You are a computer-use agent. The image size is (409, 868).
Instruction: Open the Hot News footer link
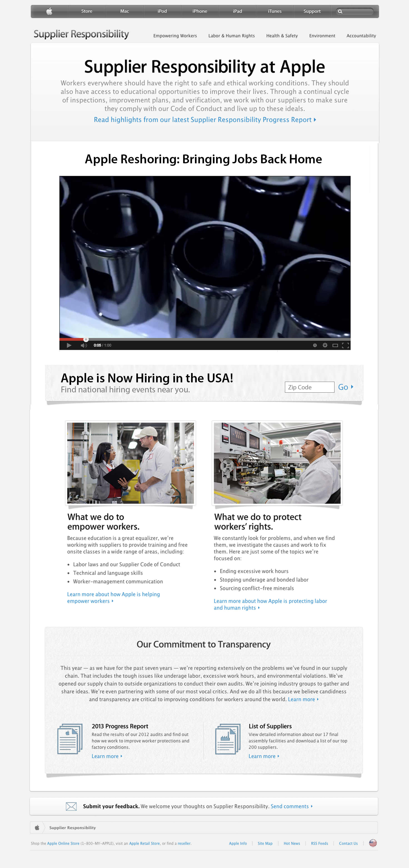coord(292,843)
